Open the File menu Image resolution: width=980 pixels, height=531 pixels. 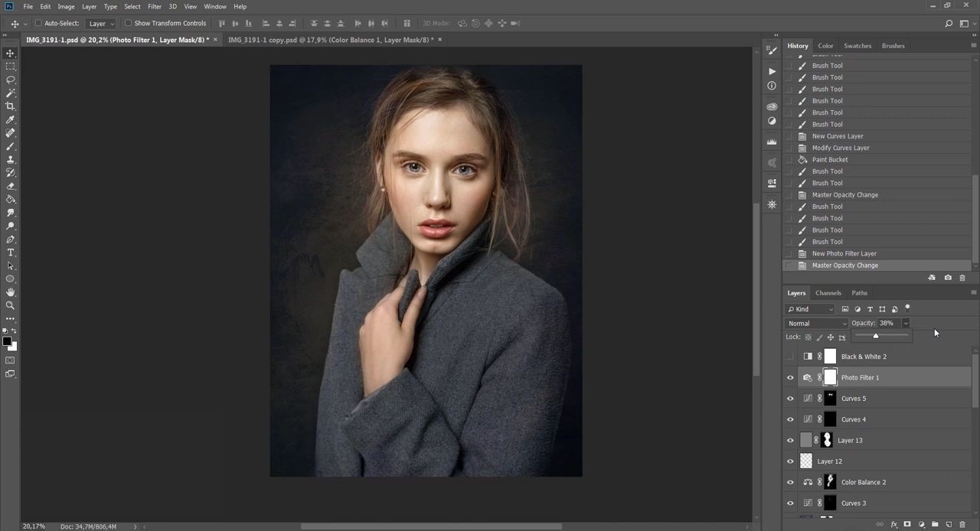pyautogui.click(x=28, y=6)
